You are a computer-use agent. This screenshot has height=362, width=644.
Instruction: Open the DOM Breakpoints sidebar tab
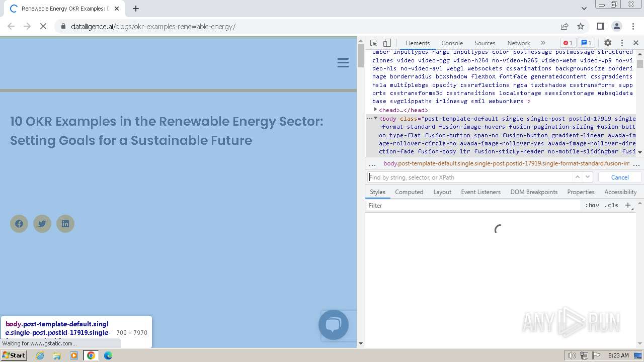pyautogui.click(x=534, y=192)
